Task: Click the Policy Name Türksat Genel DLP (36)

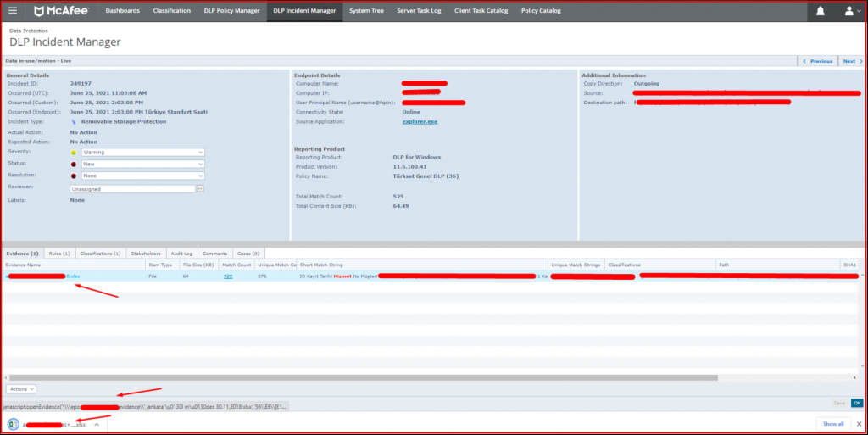Action: click(426, 176)
